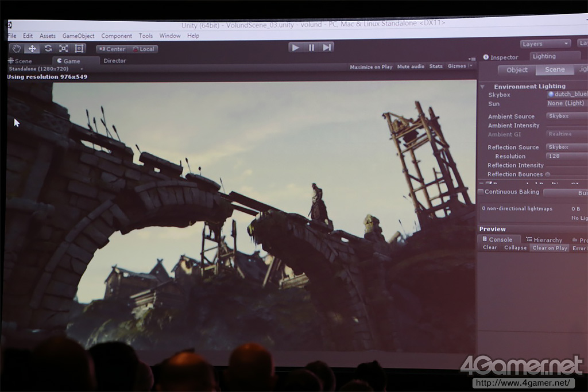The image size is (588, 392).
Task: Toggle Mute audio
Action: (411, 67)
